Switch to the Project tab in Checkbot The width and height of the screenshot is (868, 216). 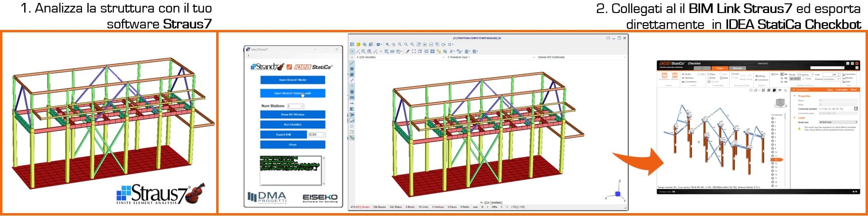[720, 68]
